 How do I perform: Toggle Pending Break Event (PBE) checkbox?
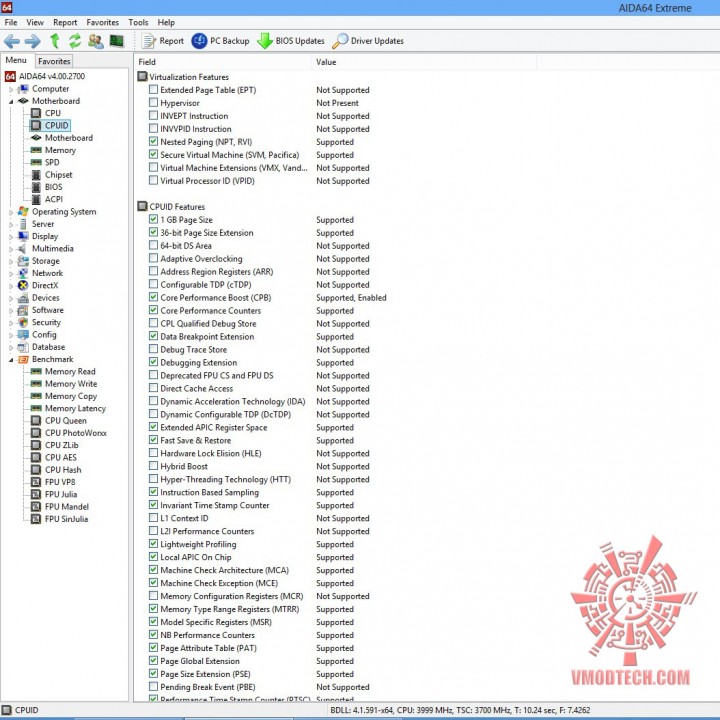[153, 686]
